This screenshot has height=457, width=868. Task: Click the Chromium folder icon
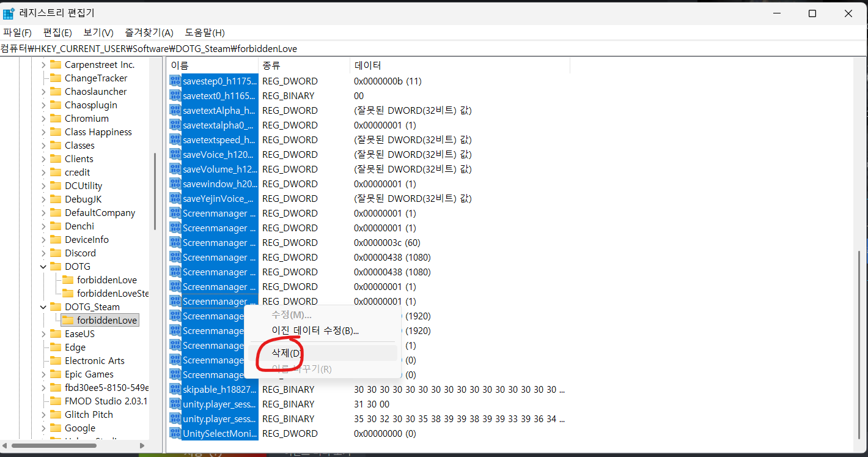pyautogui.click(x=56, y=119)
